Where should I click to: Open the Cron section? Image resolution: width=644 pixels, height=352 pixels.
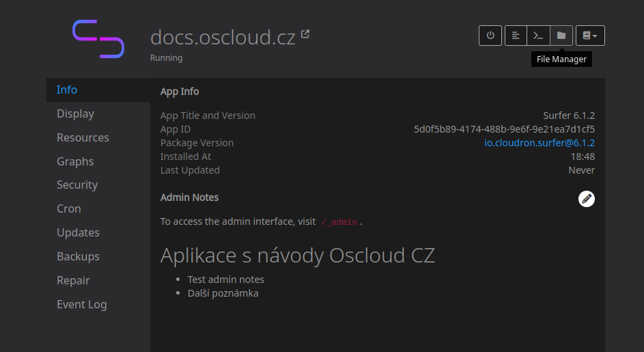(x=69, y=208)
